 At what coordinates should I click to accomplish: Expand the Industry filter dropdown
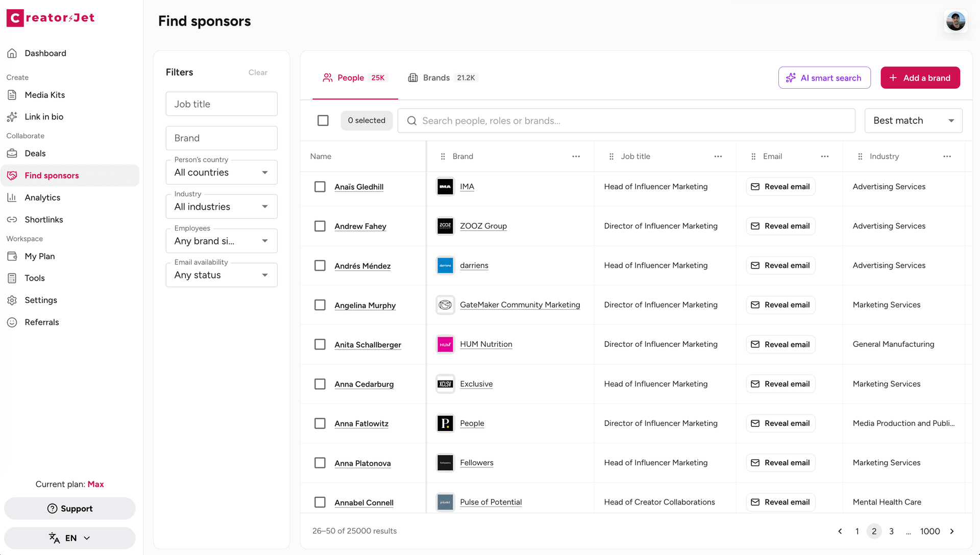(x=222, y=207)
